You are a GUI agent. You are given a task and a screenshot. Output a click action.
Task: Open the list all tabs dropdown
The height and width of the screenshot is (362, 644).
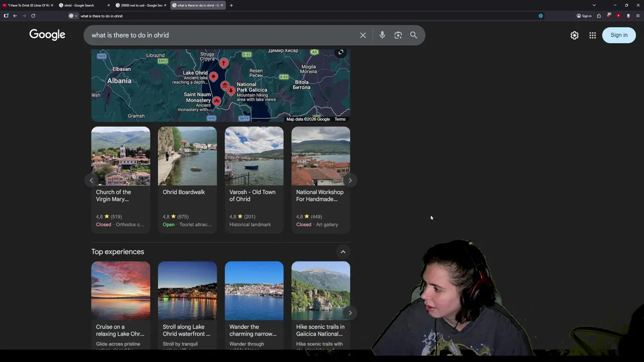(x=594, y=5)
